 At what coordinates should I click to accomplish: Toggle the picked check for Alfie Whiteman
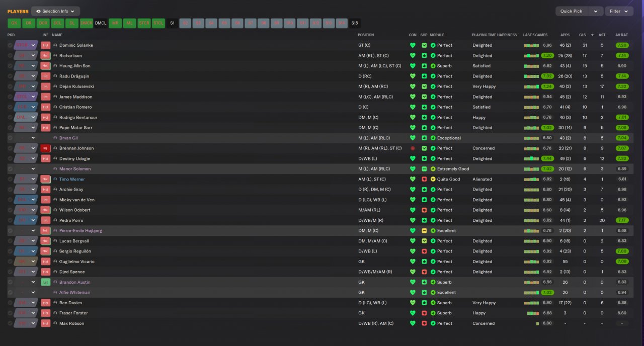point(10,292)
